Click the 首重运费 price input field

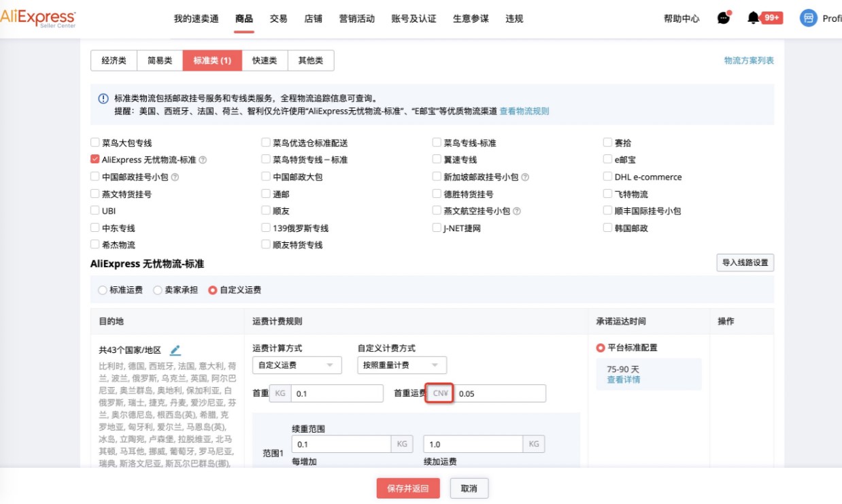(500, 393)
